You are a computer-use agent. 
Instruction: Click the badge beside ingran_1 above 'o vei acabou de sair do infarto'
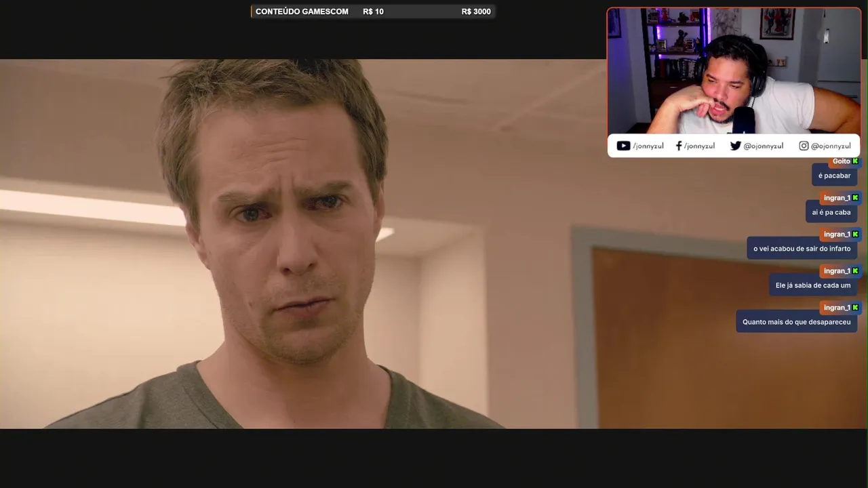coord(855,235)
